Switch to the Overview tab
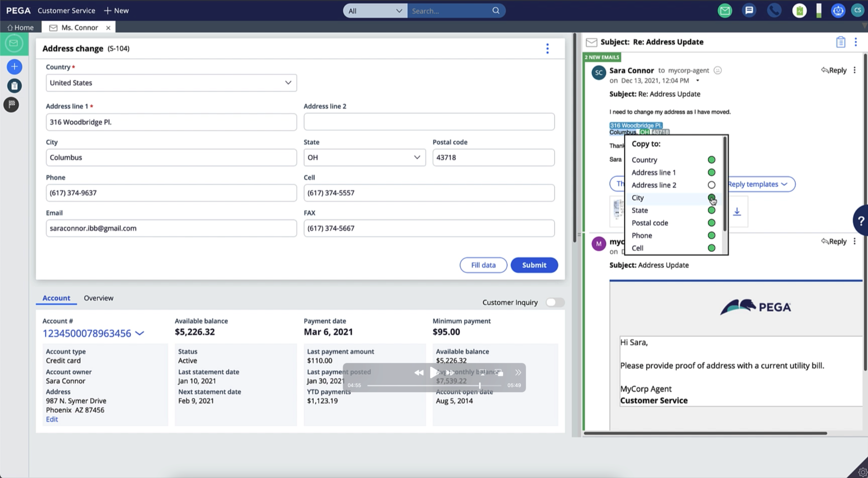Image resolution: width=868 pixels, height=478 pixels. point(99,298)
